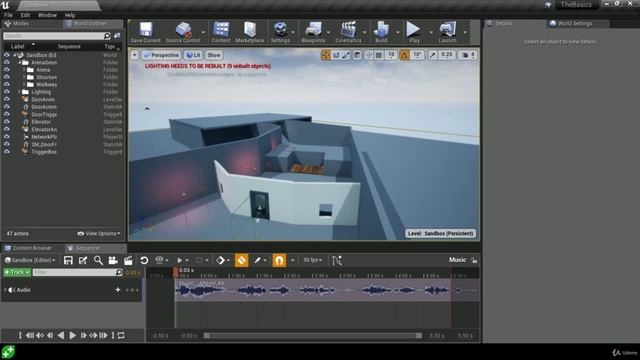Viewport: 640px width, 360px height.
Task: Select the rotate gizmo mode in viewport
Action: point(336,55)
